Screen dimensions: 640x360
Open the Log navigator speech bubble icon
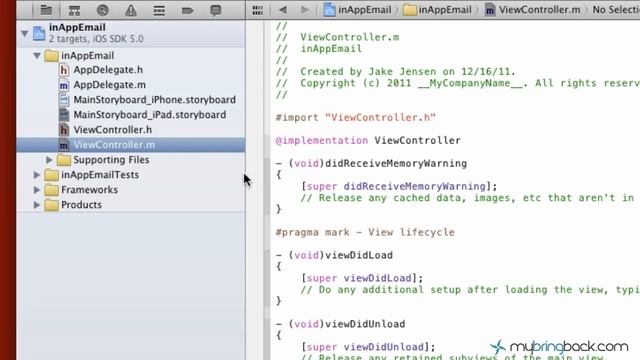pyautogui.click(x=216, y=10)
